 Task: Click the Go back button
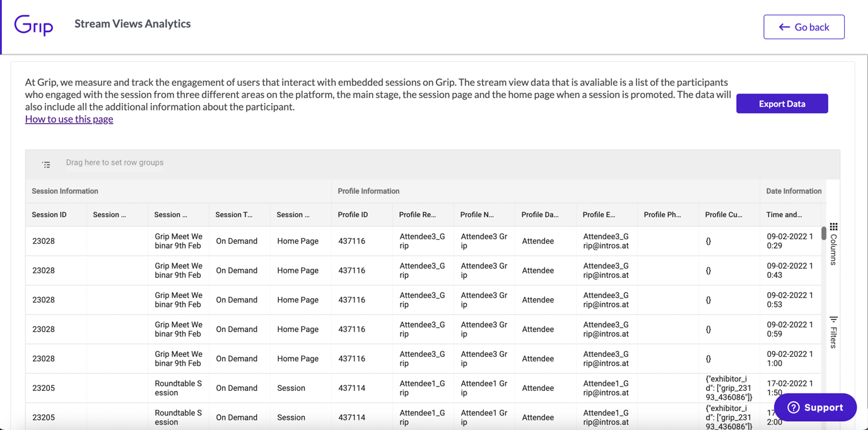click(804, 27)
